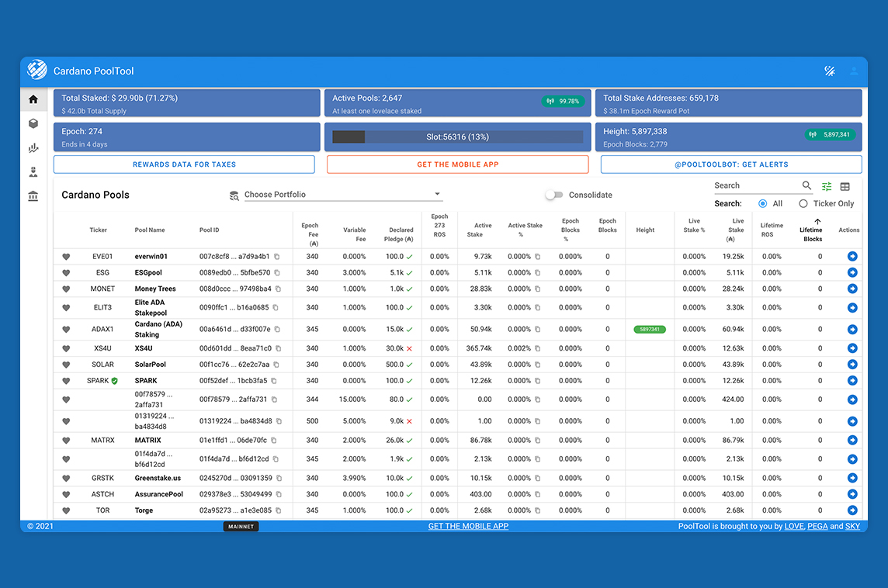Open the cube blocks sidebar icon

(x=33, y=123)
